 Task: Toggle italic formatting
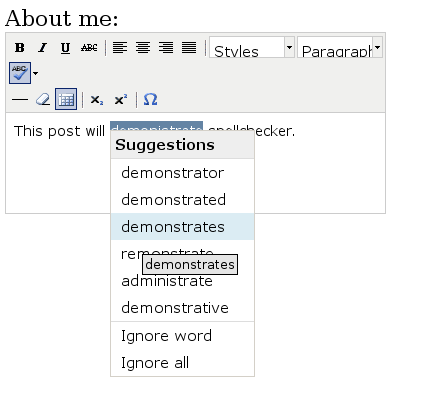point(43,48)
